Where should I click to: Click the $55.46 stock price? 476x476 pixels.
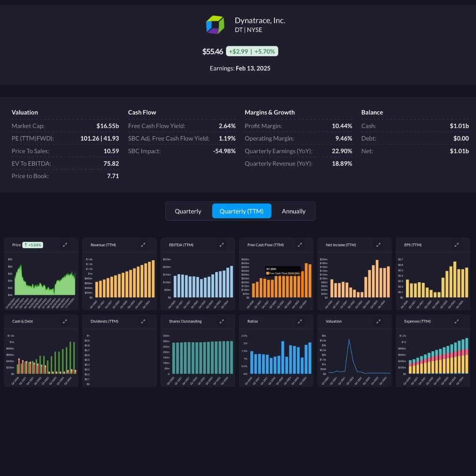pos(212,52)
